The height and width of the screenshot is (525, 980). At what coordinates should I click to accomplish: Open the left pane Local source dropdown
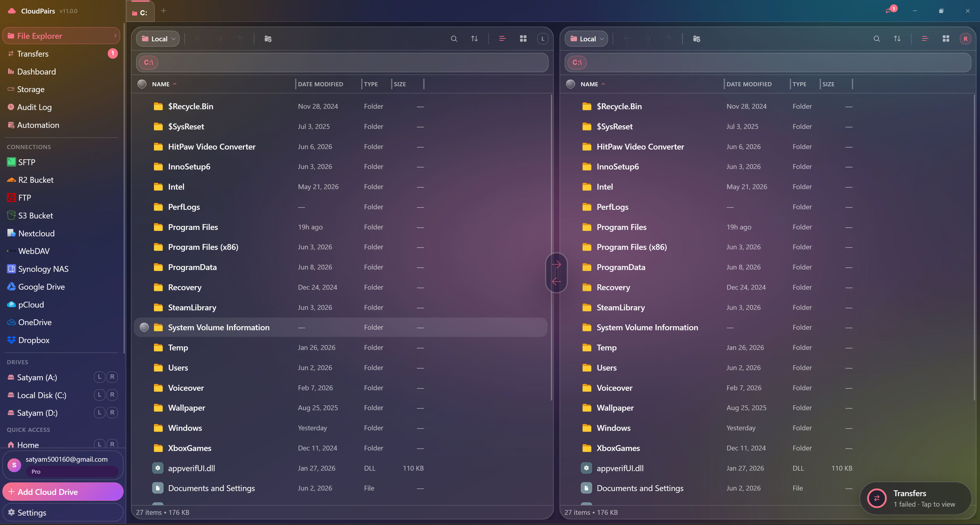tap(158, 39)
